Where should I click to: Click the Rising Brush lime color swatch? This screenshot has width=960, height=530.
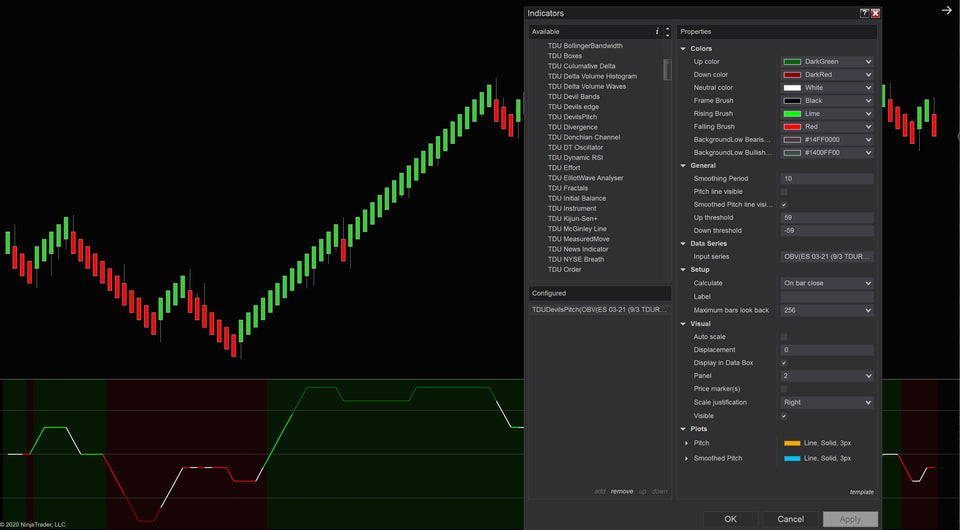pyautogui.click(x=792, y=114)
